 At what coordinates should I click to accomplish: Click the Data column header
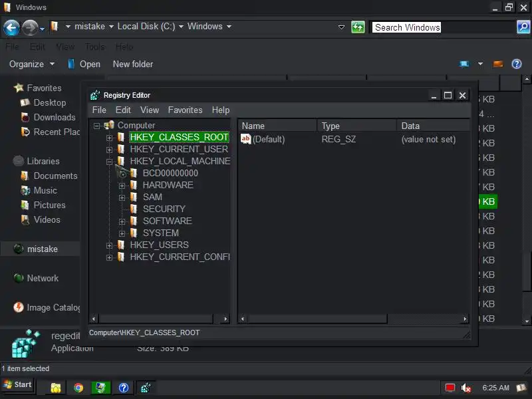(434, 126)
